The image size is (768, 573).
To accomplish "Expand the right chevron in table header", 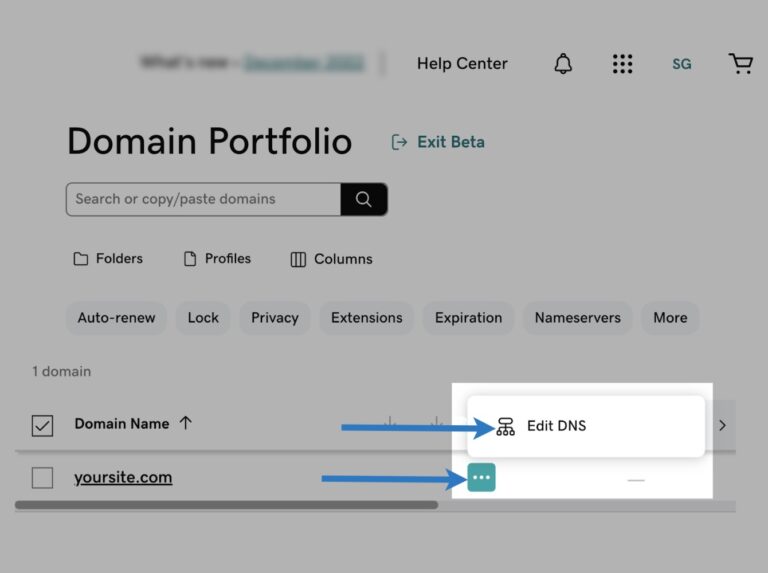I will pyautogui.click(x=722, y=425).
